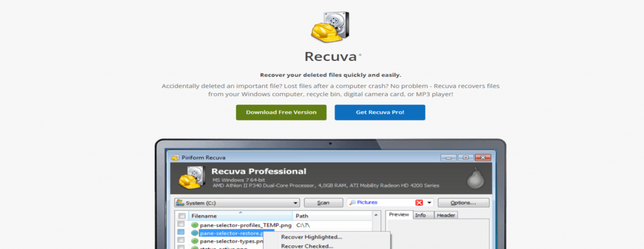
Task: Click the Get Recuva Pro! button
Action: pos(379,112)
